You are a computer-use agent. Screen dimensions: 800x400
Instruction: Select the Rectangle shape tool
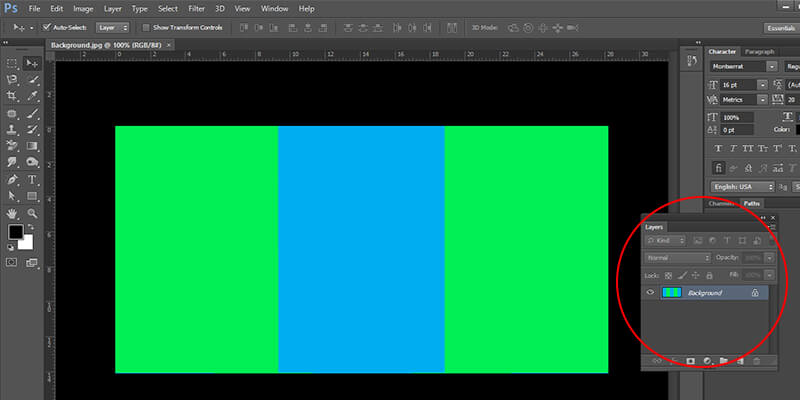(x=32, y=196)
